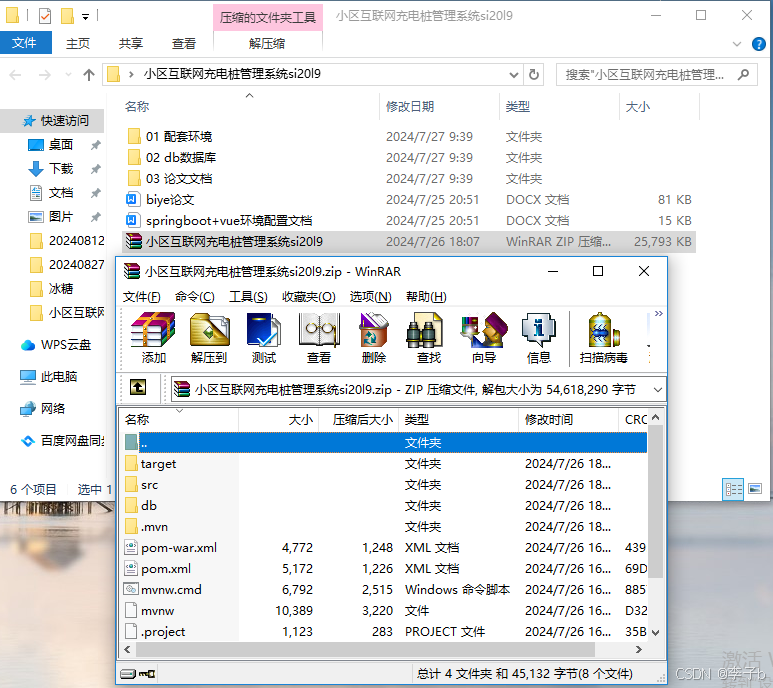Screen dimensions: 773x688
Task: Click the Explorer search box
Action: click(656, 75)
